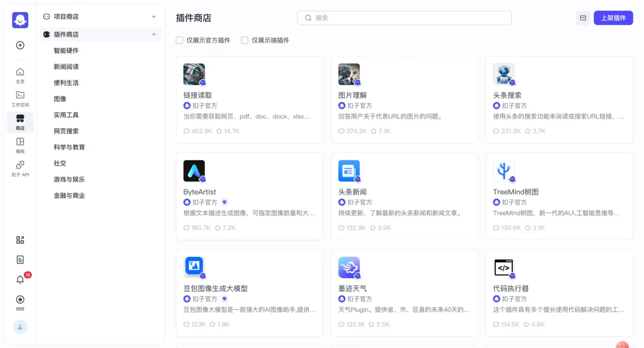Enable 仅展示官方插件 checkbox
Viewport: 644px width, 348px height.
point(179,40)
